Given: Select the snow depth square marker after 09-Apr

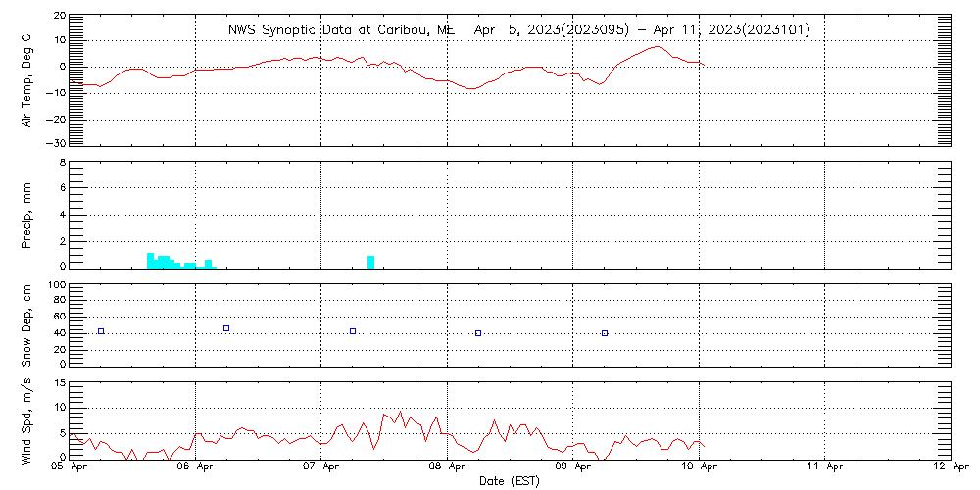Looking at the screenshot, I should [x=605, y=333].
